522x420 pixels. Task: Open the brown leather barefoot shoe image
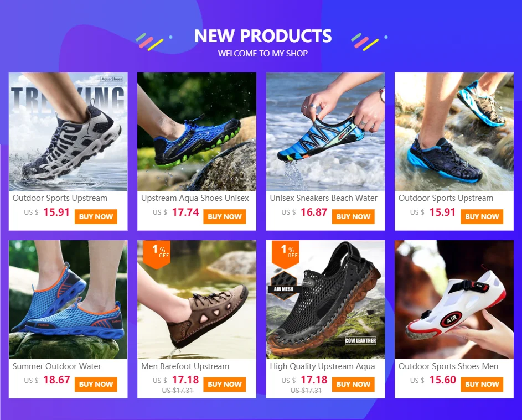click(x=197, y=299)
